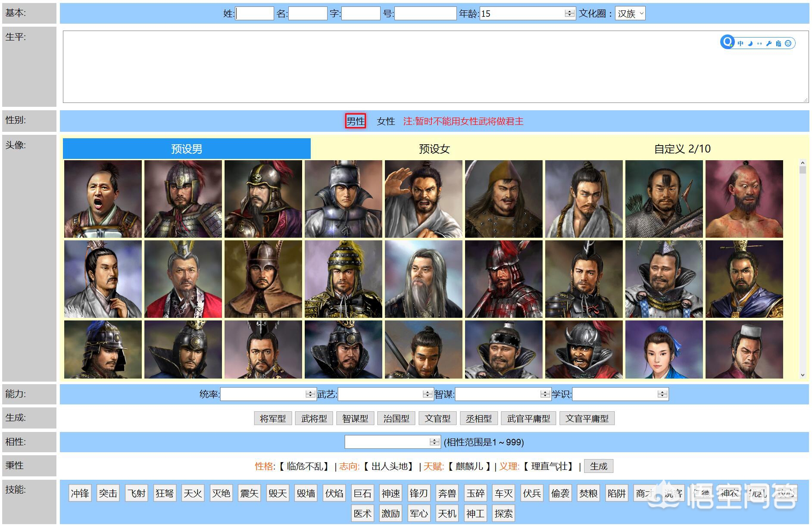Toggle the 神速 skill

pos(391,493)
